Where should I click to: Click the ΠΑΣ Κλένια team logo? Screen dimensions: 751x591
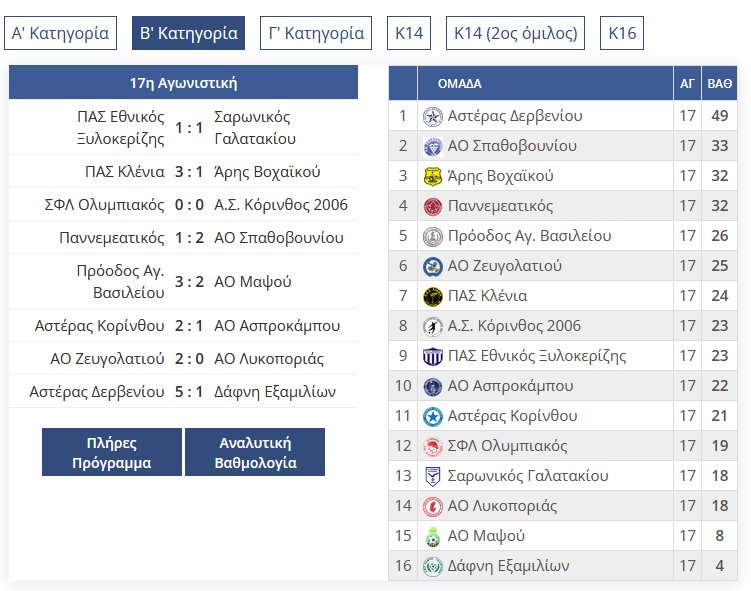pyautogui.click(x=432, y=296)
